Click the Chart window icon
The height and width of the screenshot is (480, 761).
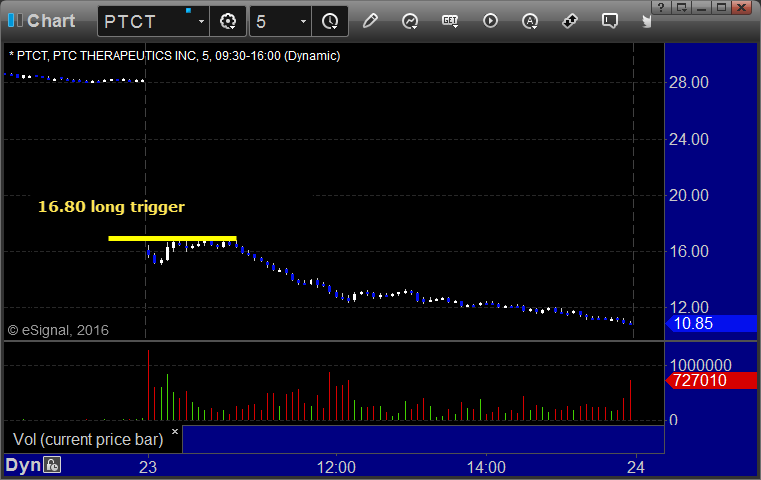pyautogui.click(x=15, y=20)
